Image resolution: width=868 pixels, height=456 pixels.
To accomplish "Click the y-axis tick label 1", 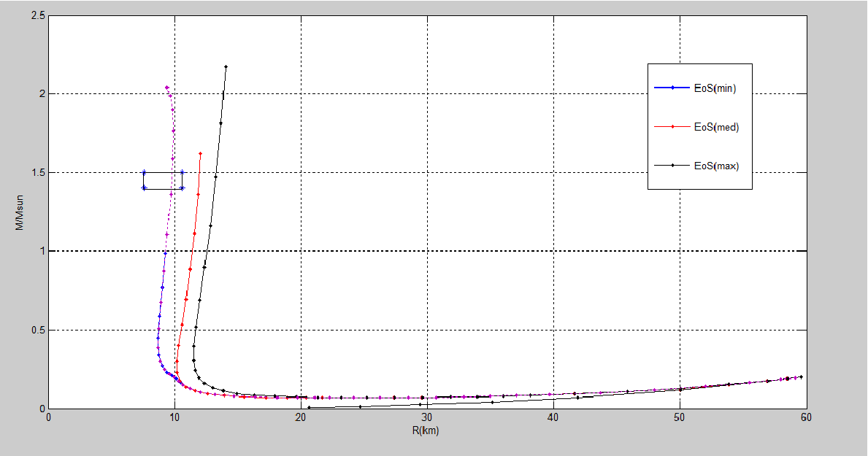I will click(x=42, y=251).
